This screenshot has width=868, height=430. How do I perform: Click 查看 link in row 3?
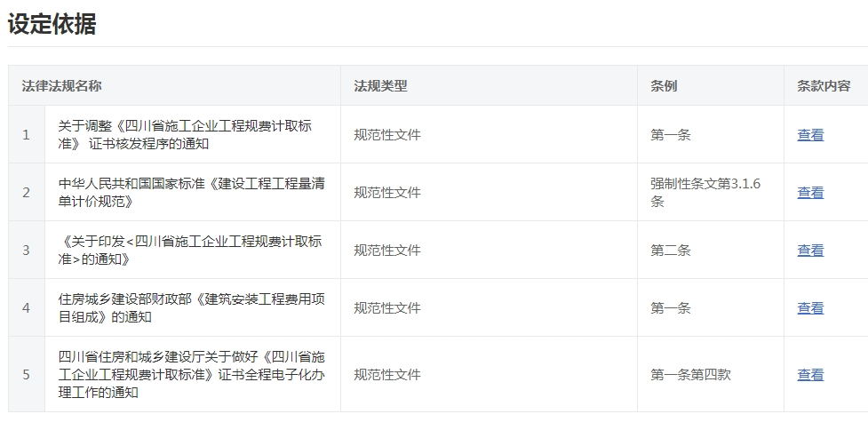click(x=809, y=251)
